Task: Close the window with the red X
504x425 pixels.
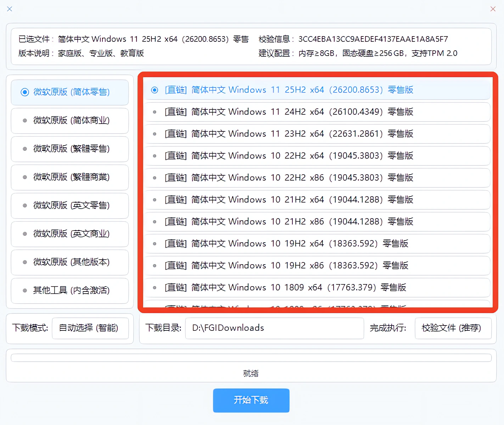Action: click(493, 9)
